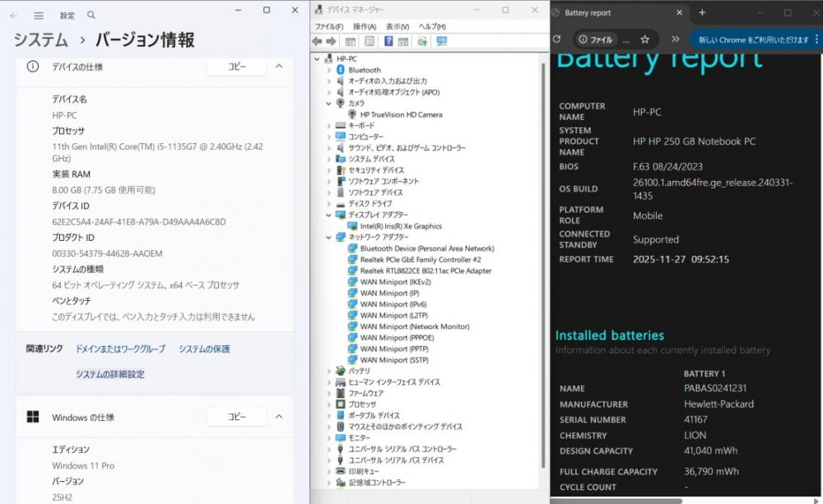The height and width of the screenshot is (504, 823).
Task: Select HP TrueVision HD Camera device
Action: [401, 114]
